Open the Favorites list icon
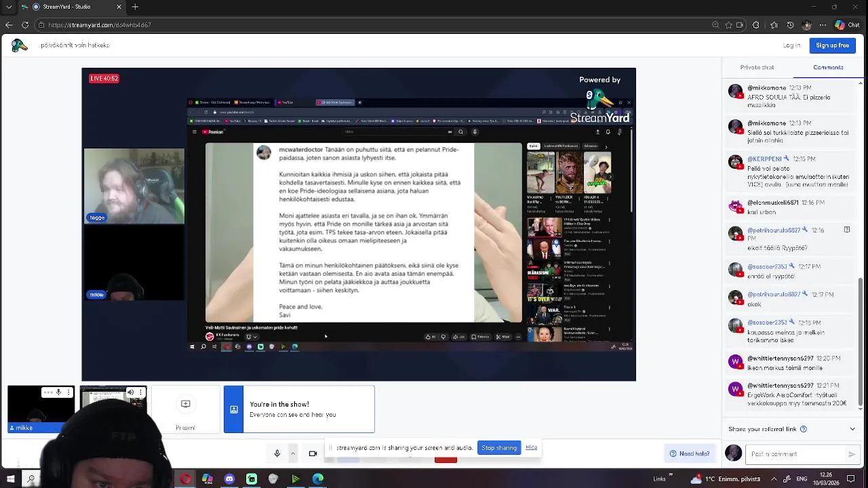The image size is (868, 488). (774, 25)
